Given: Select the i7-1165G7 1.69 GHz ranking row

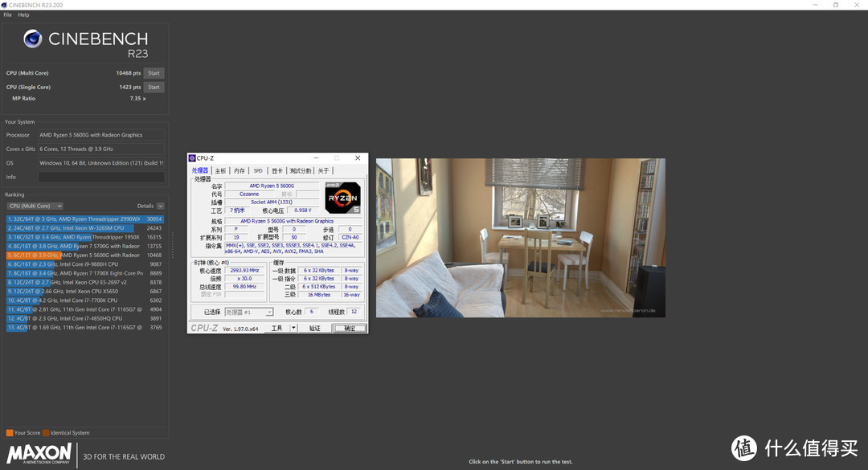Looking at the screenshot, I should (84, 328).
